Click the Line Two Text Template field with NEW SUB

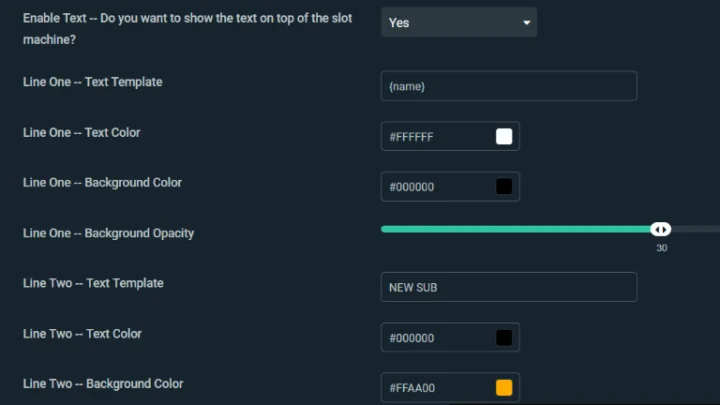tap(508, 288)
